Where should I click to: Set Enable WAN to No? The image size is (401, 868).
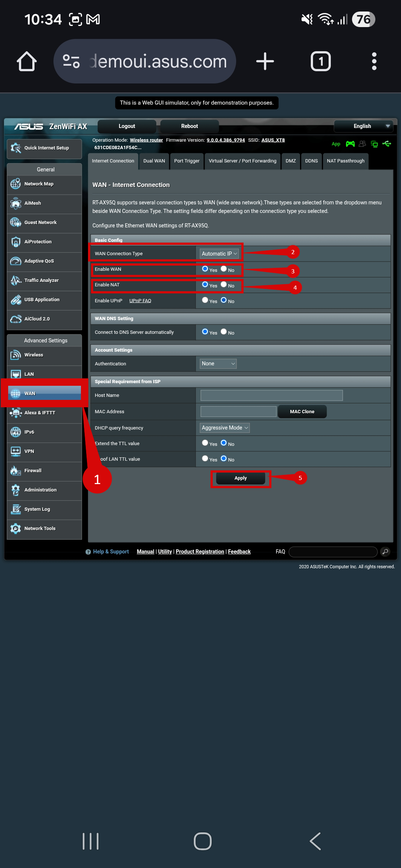coord(224,269)
